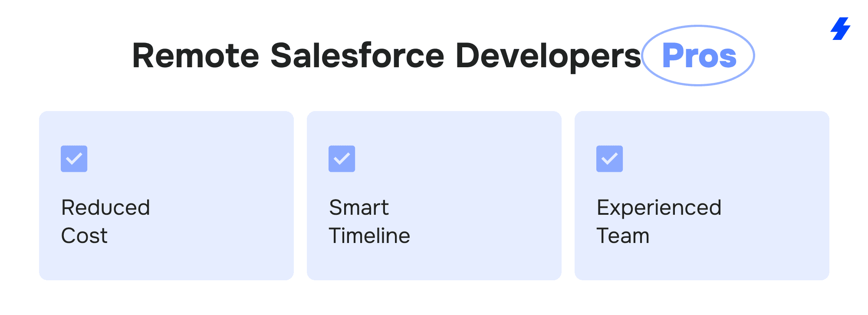Toggle the checkbox above Experienced Team
Viewport: 868px width, 315px height.
coord(609,159)
